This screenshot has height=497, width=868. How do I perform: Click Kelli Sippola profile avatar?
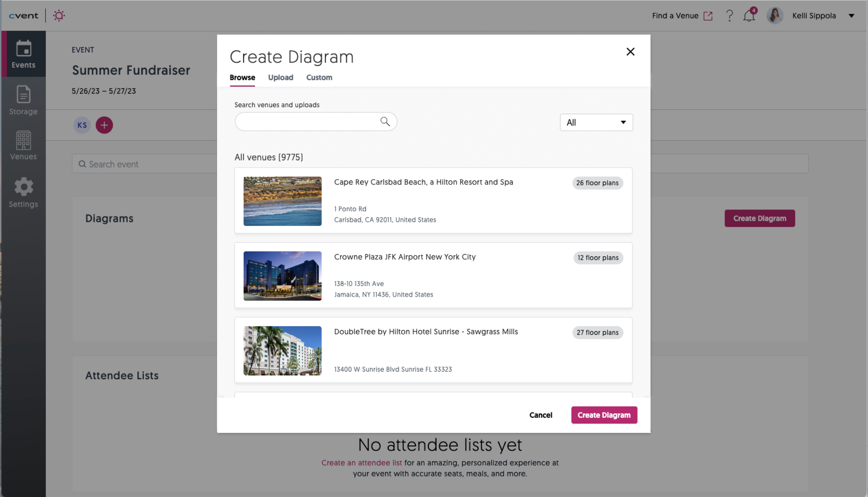click(775, 16)
